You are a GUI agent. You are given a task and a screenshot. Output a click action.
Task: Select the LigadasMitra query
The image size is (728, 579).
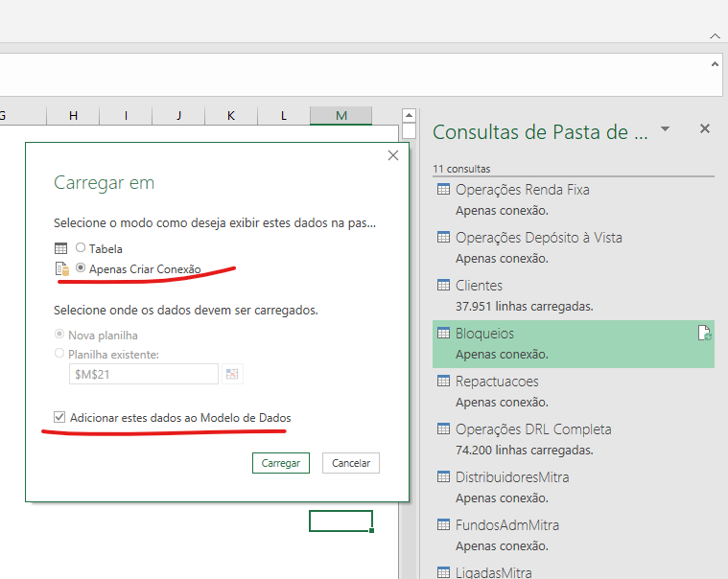click(573, 571)
